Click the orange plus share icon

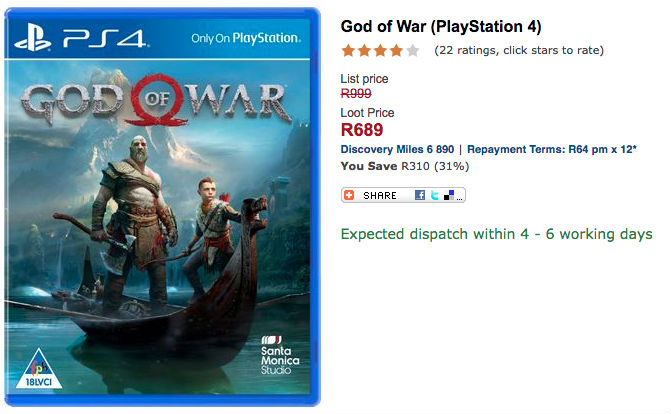[350, 195]
